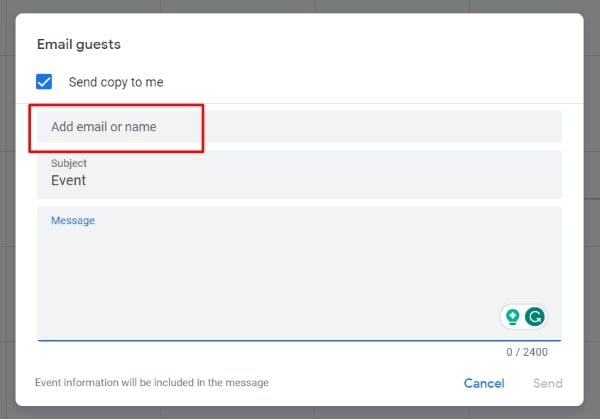Click the 0 / 2400 character counter

527,352
